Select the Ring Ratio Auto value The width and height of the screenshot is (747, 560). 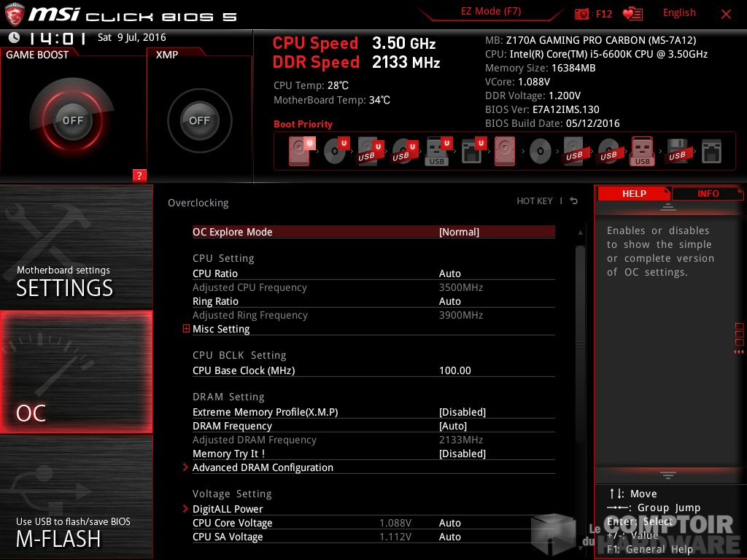[449, 301]
